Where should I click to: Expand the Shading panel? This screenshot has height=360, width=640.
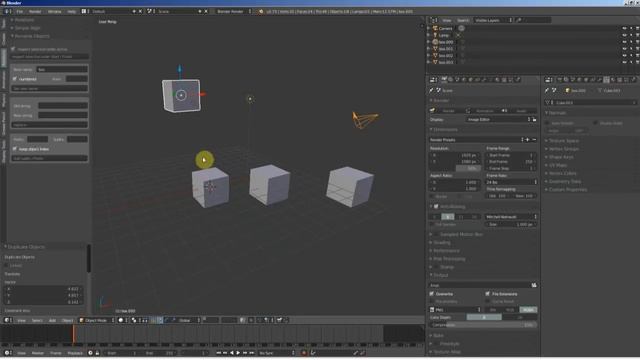442,242
